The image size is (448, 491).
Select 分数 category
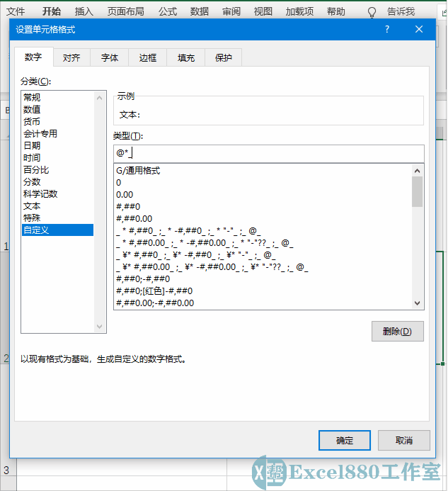click(x=57, y=181)
